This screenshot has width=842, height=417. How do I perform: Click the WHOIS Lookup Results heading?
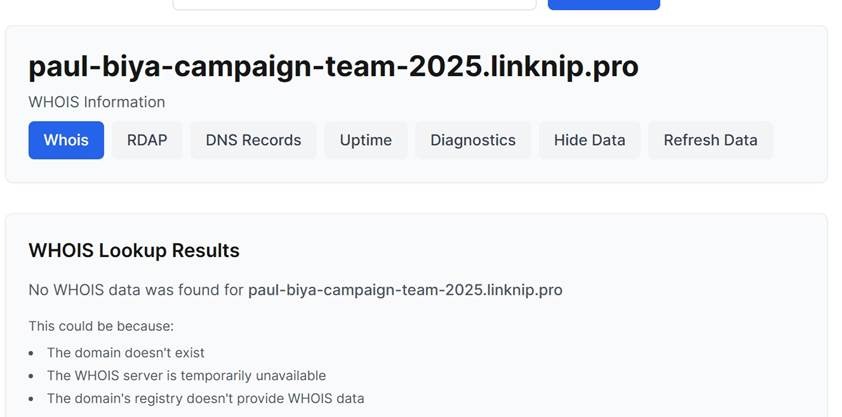134,250
